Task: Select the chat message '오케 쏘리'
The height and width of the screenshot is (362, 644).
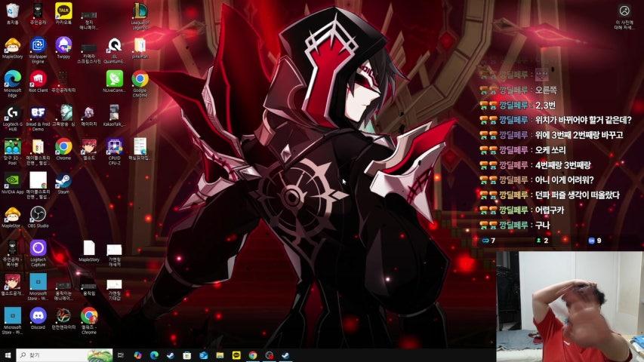Action: pos(550,150)
